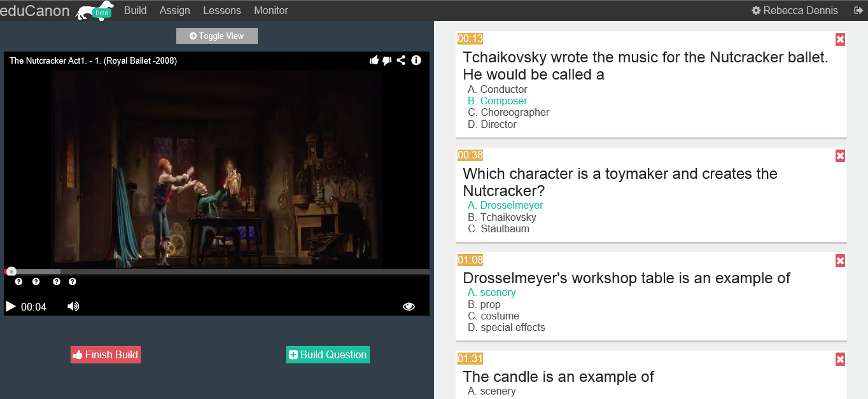The image size is (868, 399).
Task: Delete the 01:08 workshop table question
Action: point(840,260)
